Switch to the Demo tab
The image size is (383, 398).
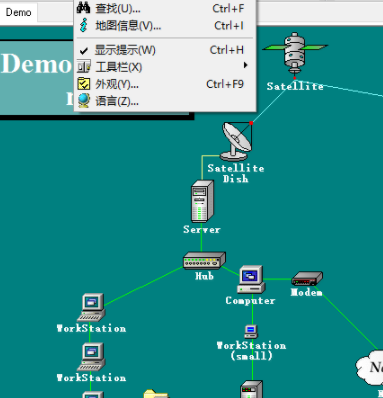pyautogui.click(x=18, y=12)
